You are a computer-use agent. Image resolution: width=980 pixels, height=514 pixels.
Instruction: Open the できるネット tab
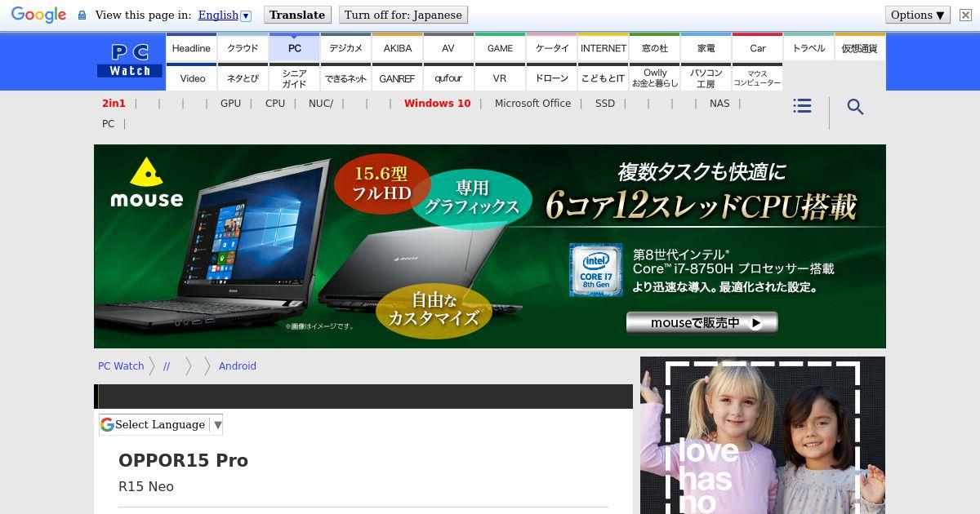tap(345, 78)
